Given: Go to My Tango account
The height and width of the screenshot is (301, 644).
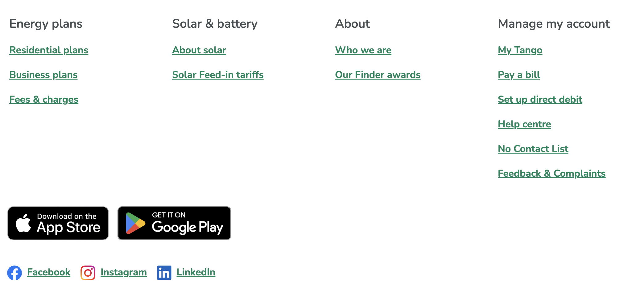Looking at the screenshot, I should point(520,50).
